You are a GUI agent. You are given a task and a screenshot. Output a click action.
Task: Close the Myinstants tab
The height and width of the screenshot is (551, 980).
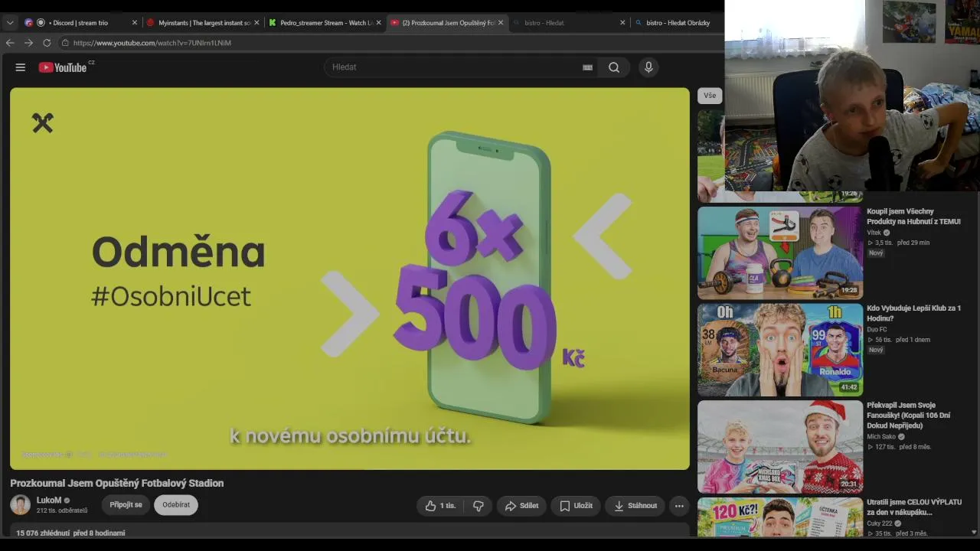256,23
